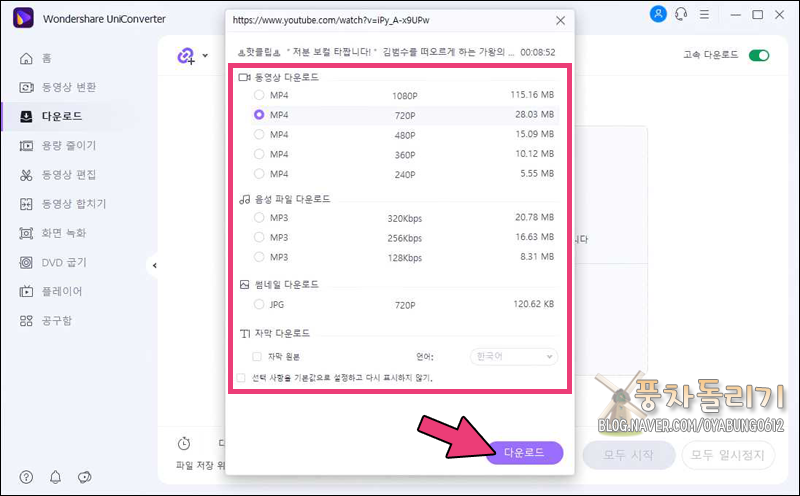Select MP3 320Kbps radio option

(259, 217)
